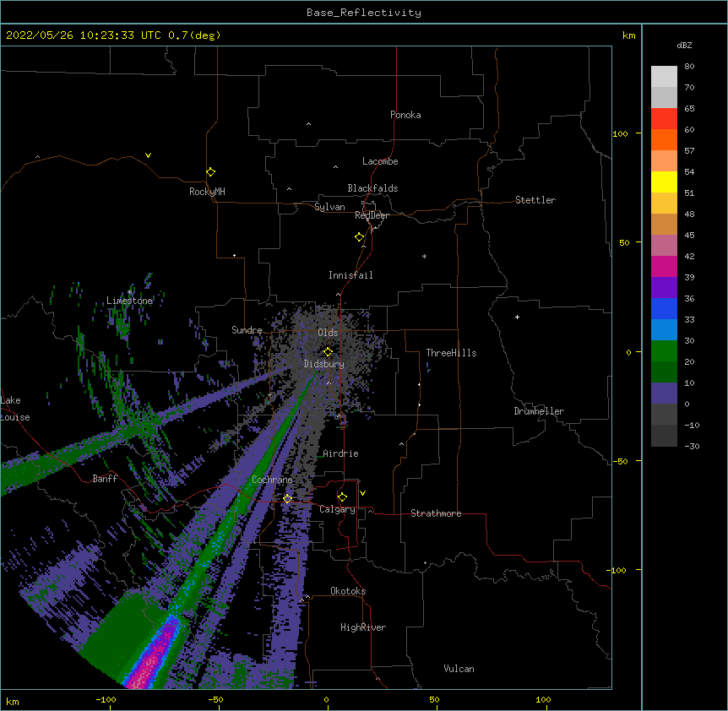Select the Vulcan label
The height and width of the screenshot is (711, 728).
click(459, 669)
